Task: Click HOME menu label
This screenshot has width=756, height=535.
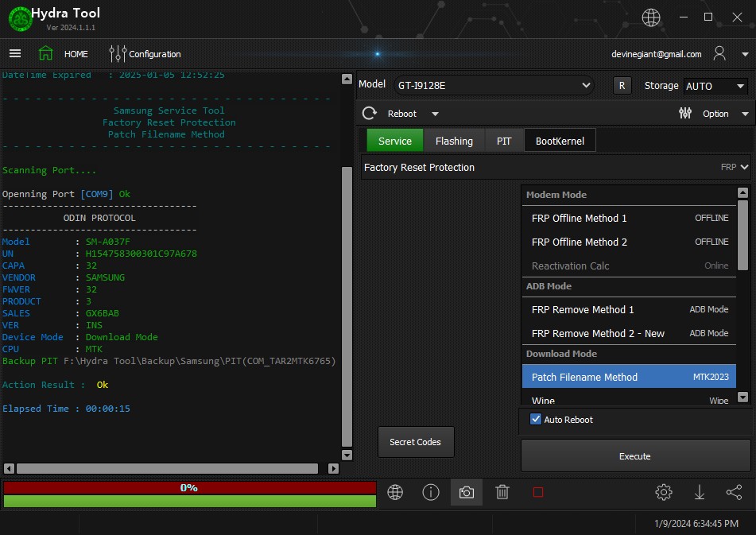Action: coord(76,54)
